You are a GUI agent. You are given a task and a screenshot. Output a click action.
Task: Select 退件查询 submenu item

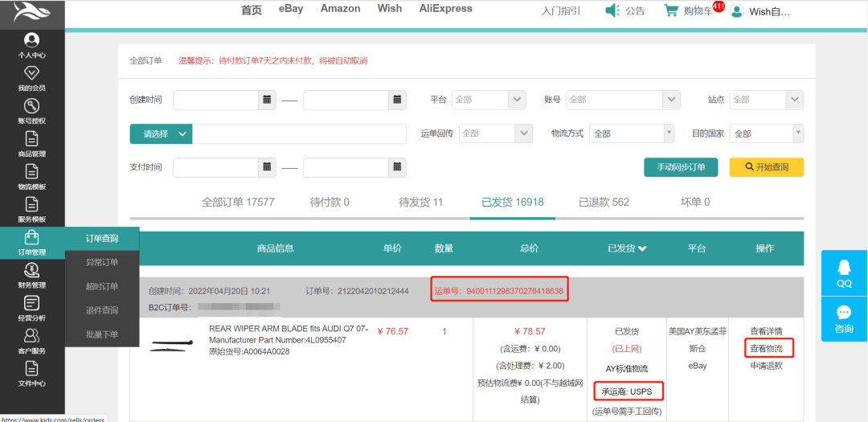[102, 310]
